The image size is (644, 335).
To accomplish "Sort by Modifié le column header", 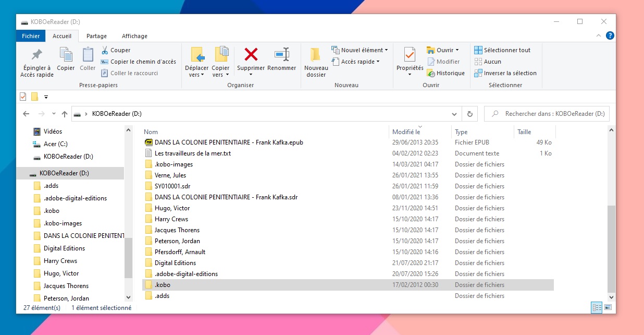I will coord(420,132).
